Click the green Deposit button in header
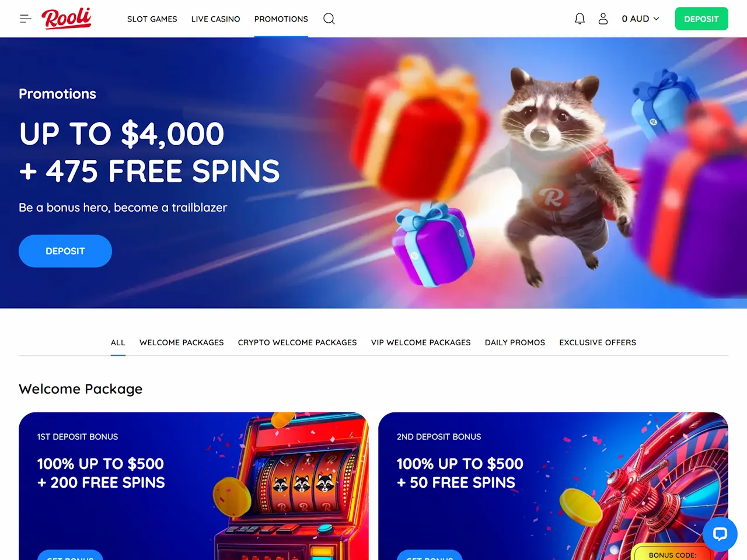The width and height of the screenshot is (747, 560). click(x=701, y=19)
